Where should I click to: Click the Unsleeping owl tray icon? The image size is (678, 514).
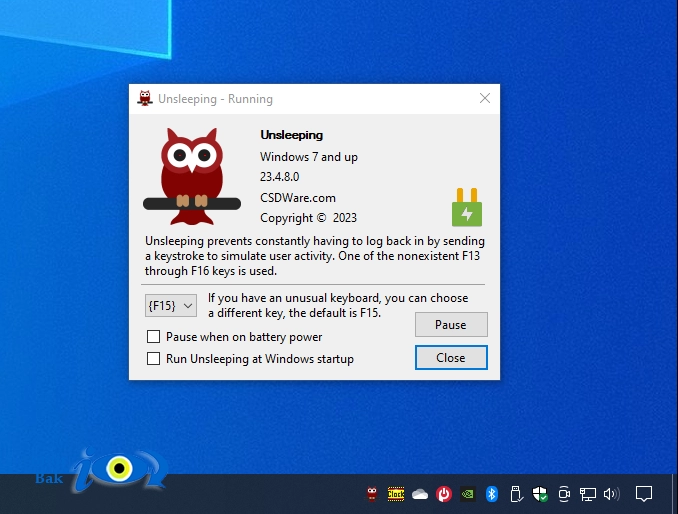click(x=372, y=494)
